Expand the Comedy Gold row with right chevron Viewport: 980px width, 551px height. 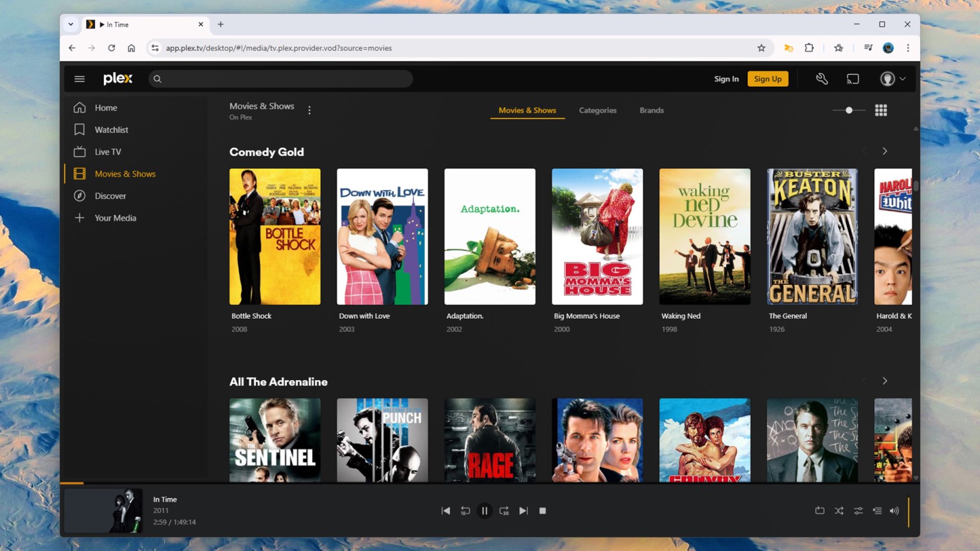click(x=885, y=151)
